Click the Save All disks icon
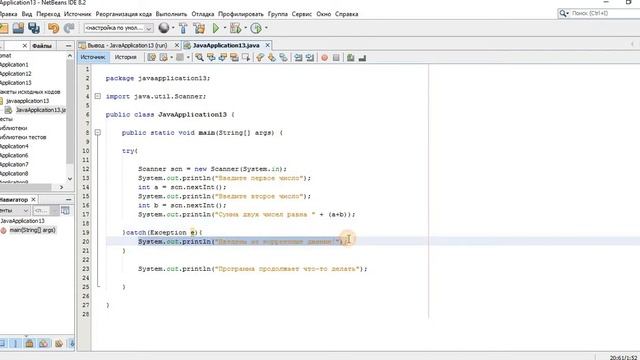 [34, 28]
